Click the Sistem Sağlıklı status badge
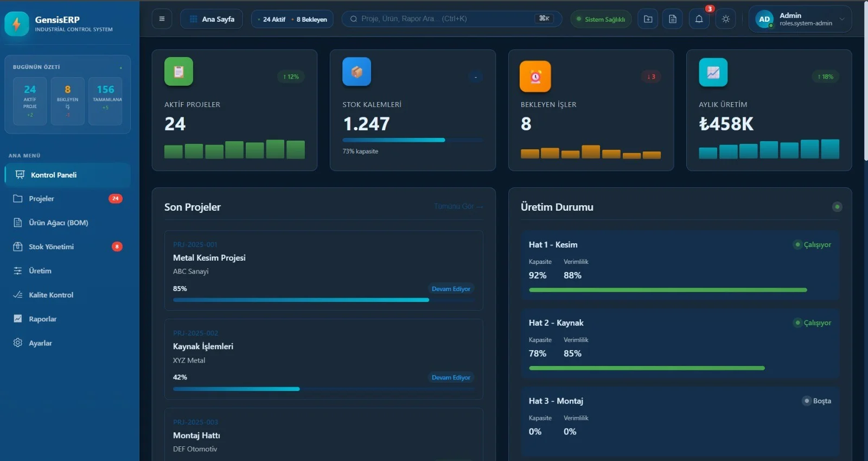Screen dimensions: 868x461 601,19
